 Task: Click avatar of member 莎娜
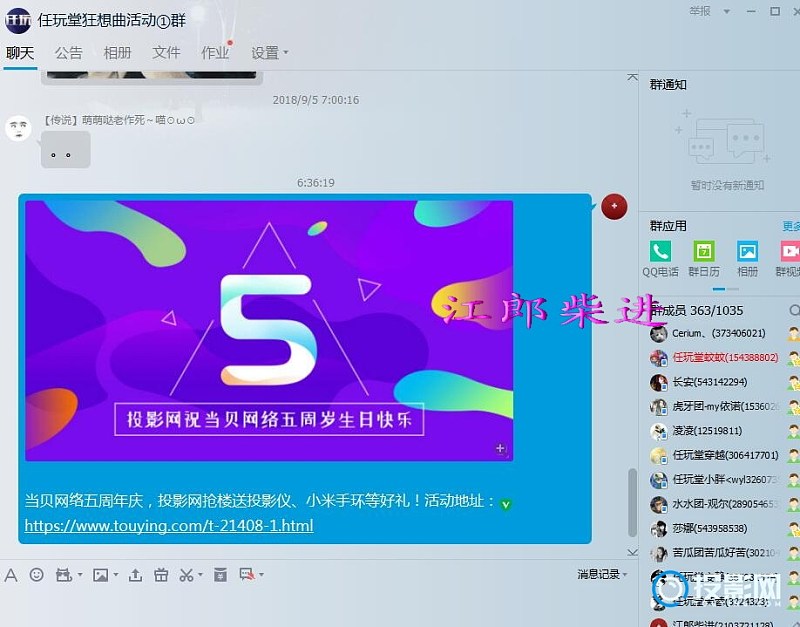(659, 529)
